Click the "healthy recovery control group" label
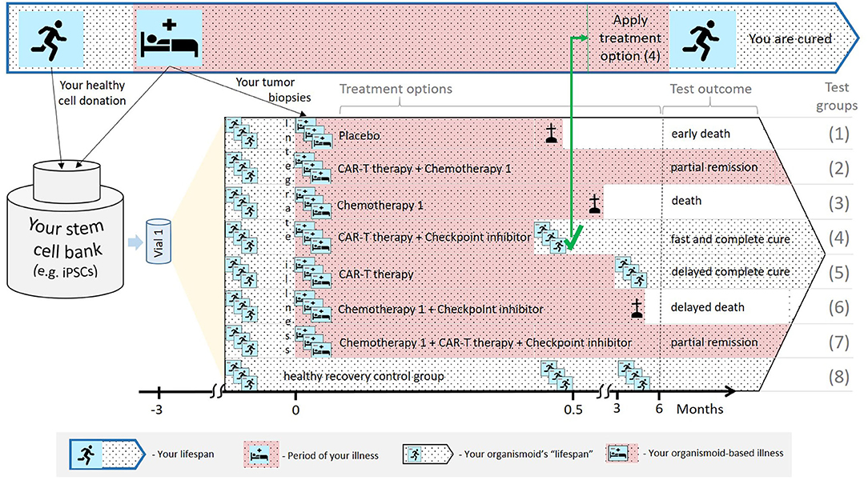Viewport: 868px width, 480px height. pos(364,377)
